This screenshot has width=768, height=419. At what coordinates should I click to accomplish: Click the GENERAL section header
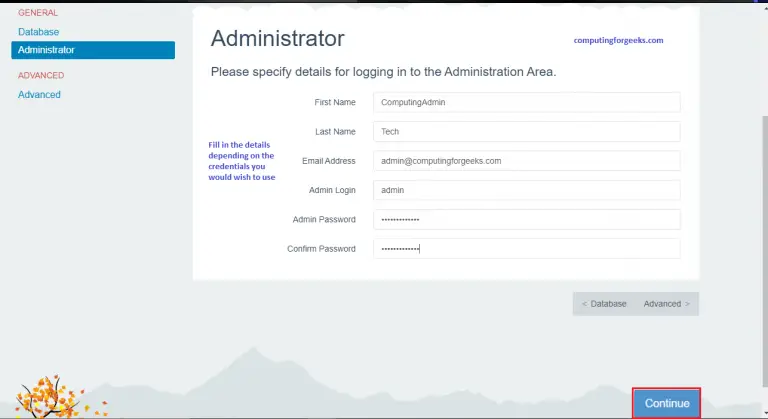(x=38, y=13)
